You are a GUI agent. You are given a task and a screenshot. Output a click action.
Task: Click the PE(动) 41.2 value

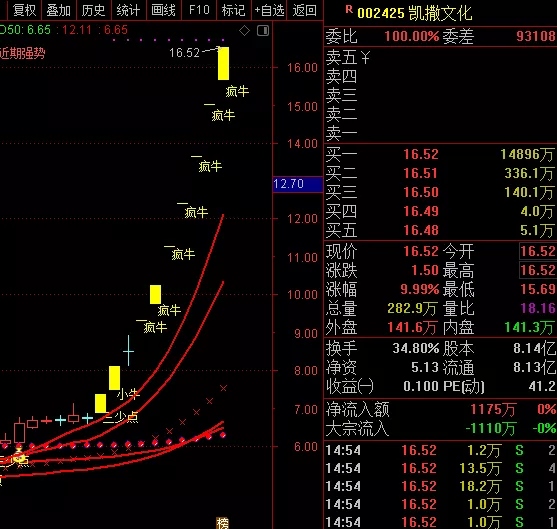click(542, 386)
